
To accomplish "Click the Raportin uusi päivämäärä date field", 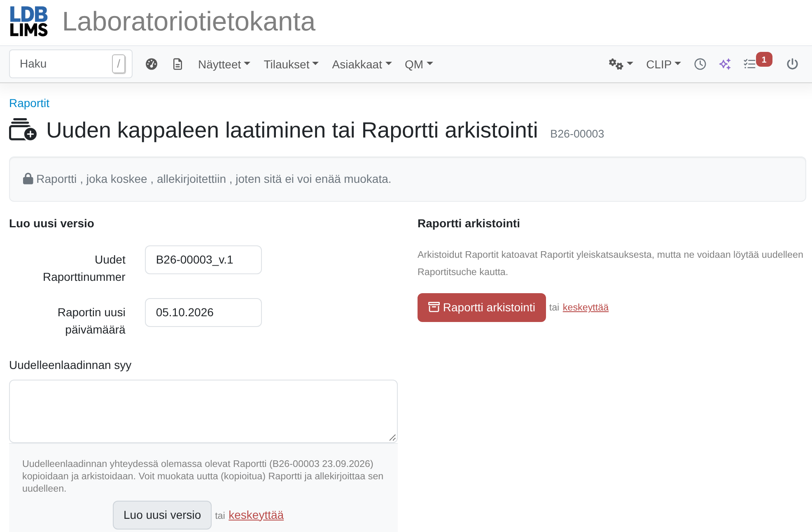I will coord(203,313).
